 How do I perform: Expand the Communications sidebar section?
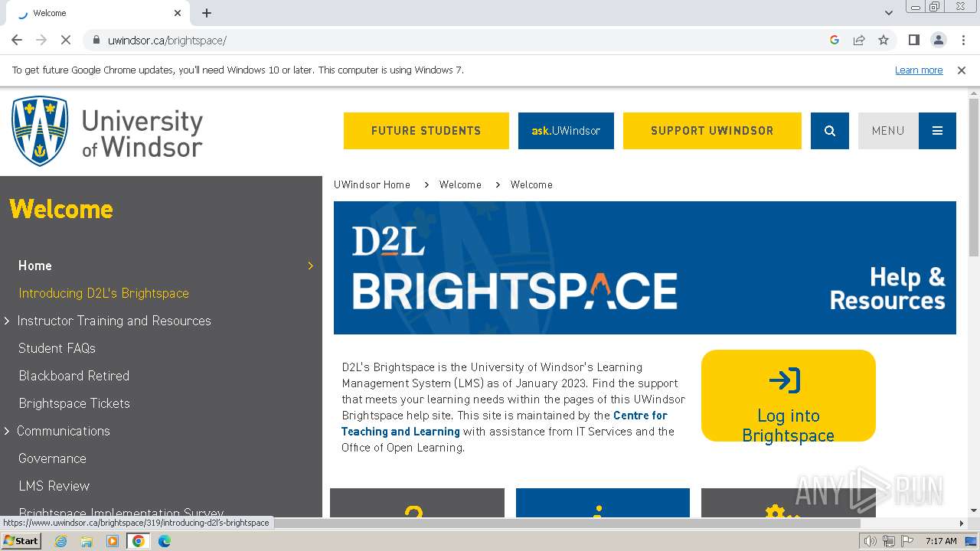[x=7, y=431]
